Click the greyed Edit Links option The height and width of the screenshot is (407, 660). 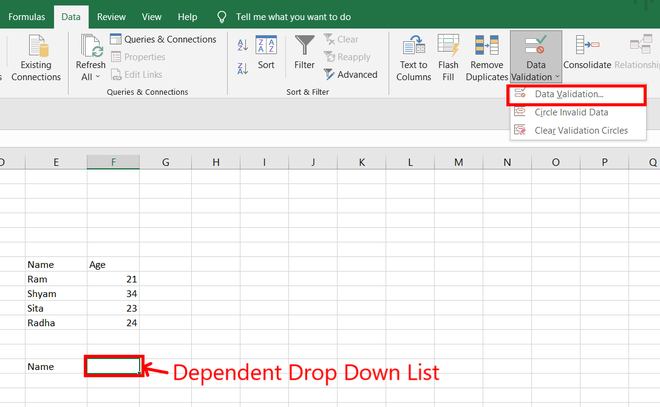[137, 74]
